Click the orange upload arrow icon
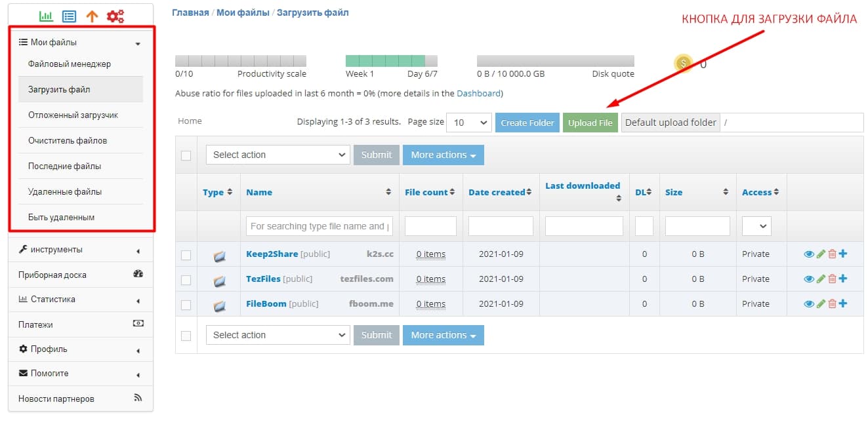This screenshot has width=868, height=447. 92,16
